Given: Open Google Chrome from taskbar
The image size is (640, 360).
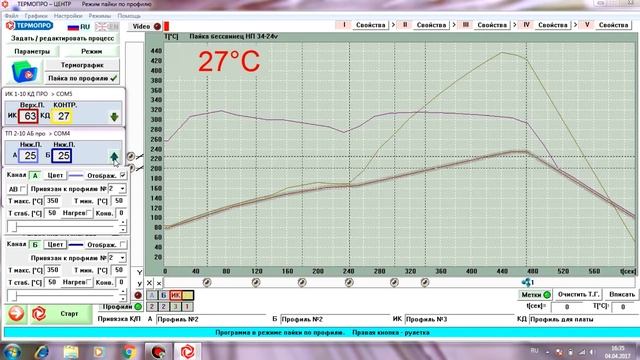Looking at the screenshot, I should pos(129,351).
